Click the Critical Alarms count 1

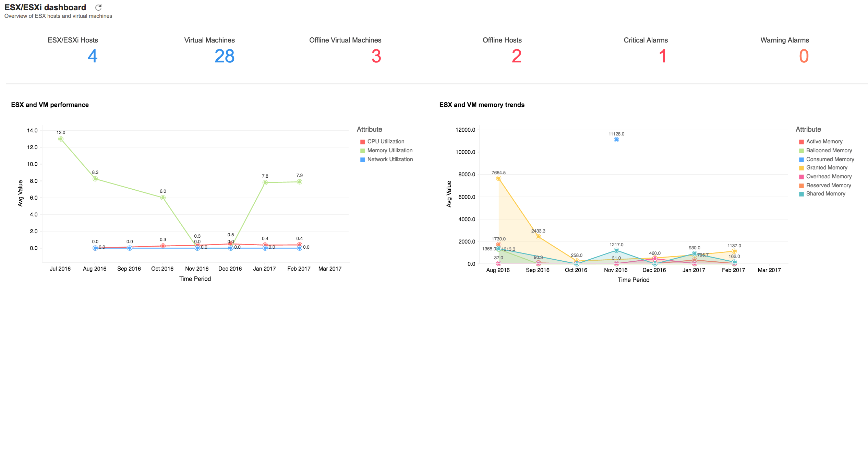tap(662, 56)
